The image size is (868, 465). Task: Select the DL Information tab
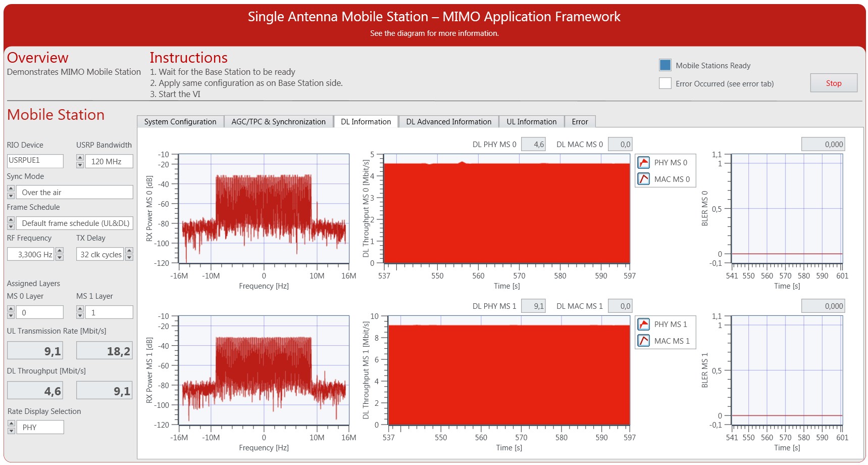pos(366,121)
